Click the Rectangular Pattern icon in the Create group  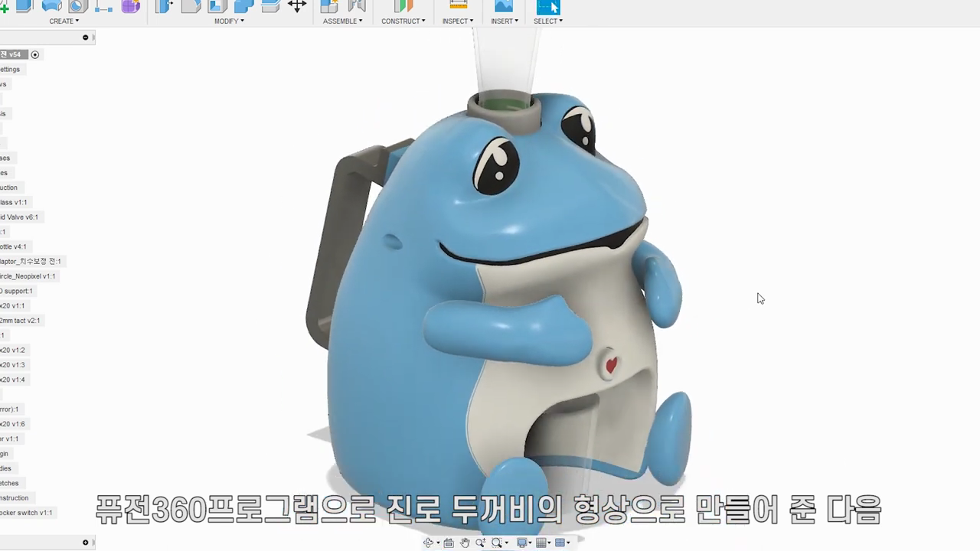click(103, 7)
